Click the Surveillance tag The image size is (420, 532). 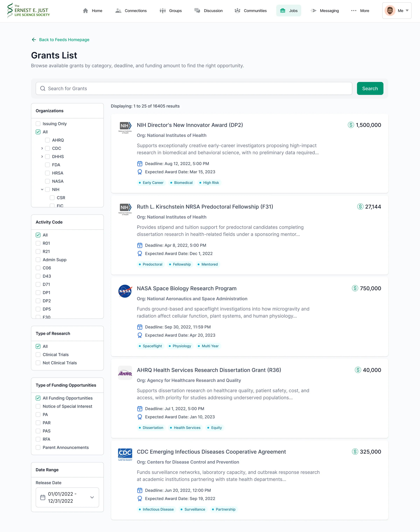pyautogui.click(x=193, y=509)
